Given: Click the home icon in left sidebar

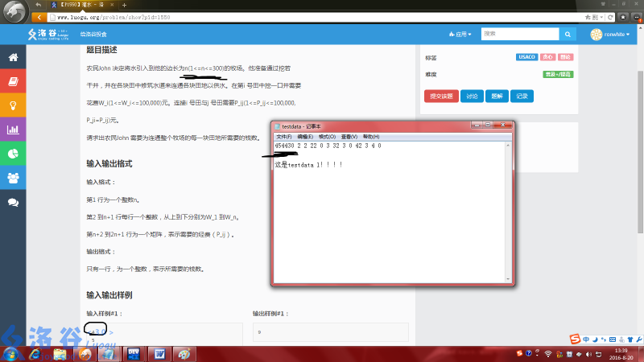Looking at the screenshot, I should 13,57.
